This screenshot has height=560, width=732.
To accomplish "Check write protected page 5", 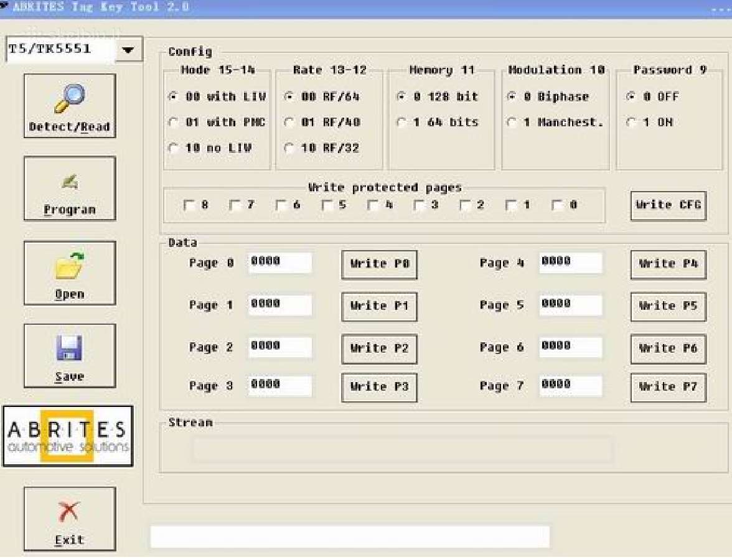I will click(x=327, y=205).
